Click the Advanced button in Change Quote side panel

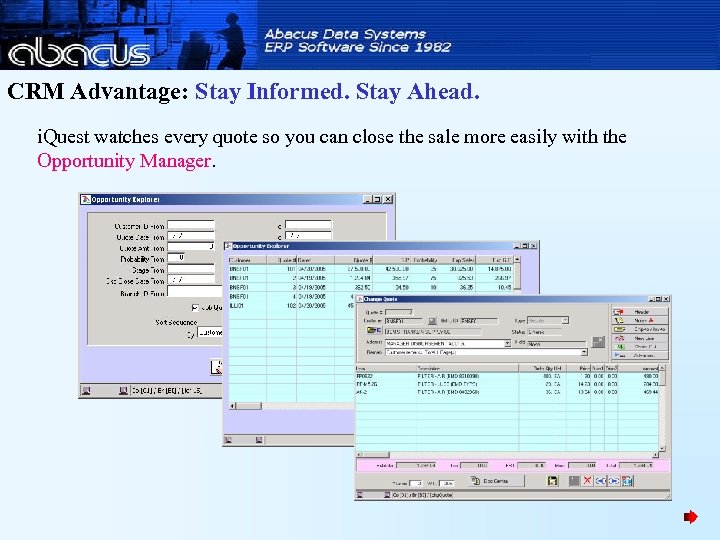[x=640, y=355]
